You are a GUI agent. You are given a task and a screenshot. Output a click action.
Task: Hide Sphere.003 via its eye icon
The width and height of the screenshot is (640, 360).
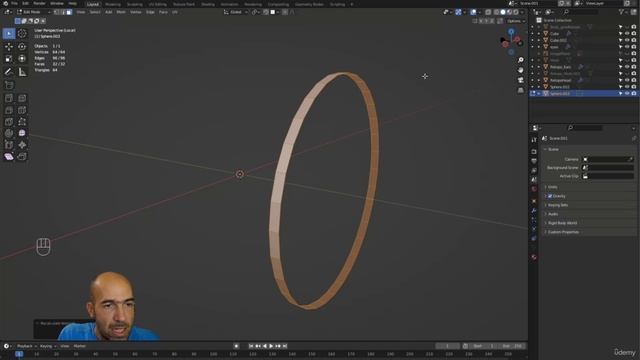point(627,93)
